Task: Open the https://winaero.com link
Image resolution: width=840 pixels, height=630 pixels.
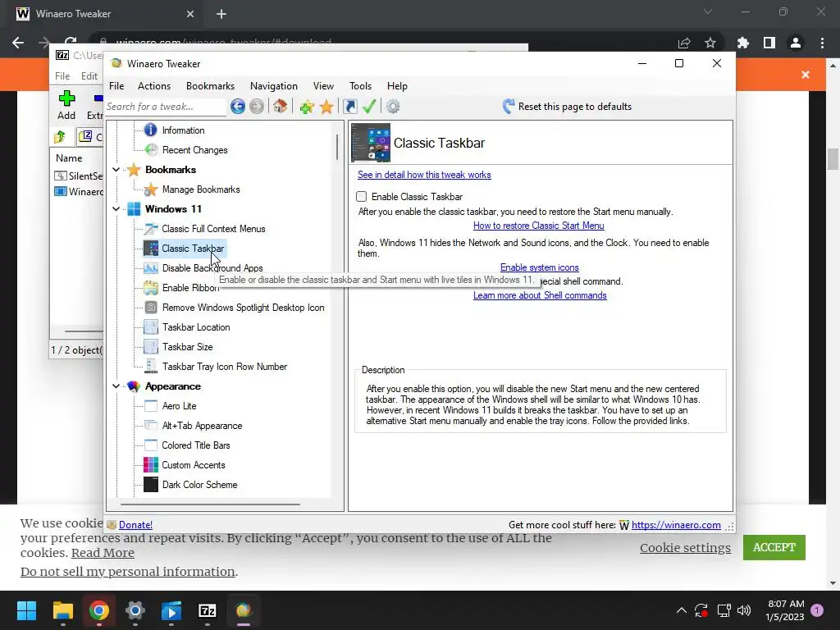Action: coord(676,525)
